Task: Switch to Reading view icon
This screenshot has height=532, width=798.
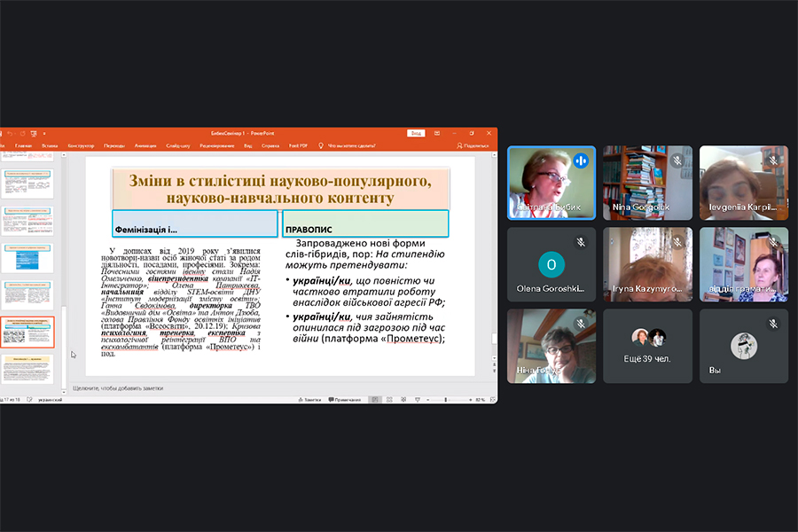Action: [403, 400]
